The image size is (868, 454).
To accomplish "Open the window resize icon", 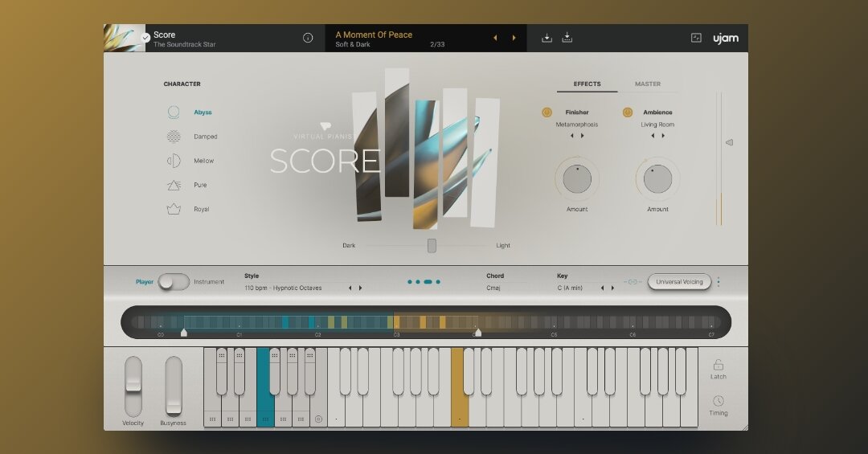I will click(x=696, y=38).
